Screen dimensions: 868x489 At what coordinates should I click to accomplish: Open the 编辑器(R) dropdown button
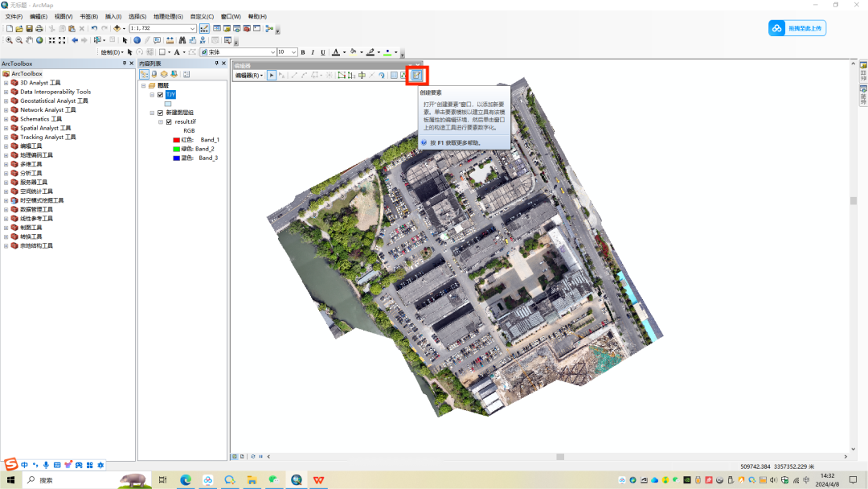tap(249, 76)
